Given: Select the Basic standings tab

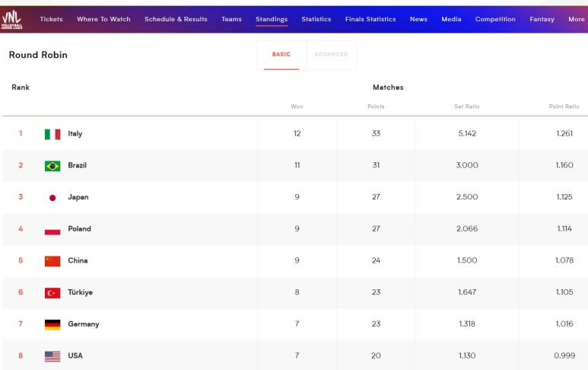Looking at the screenshot, I should pyautogui.click(x=281, y=55).
